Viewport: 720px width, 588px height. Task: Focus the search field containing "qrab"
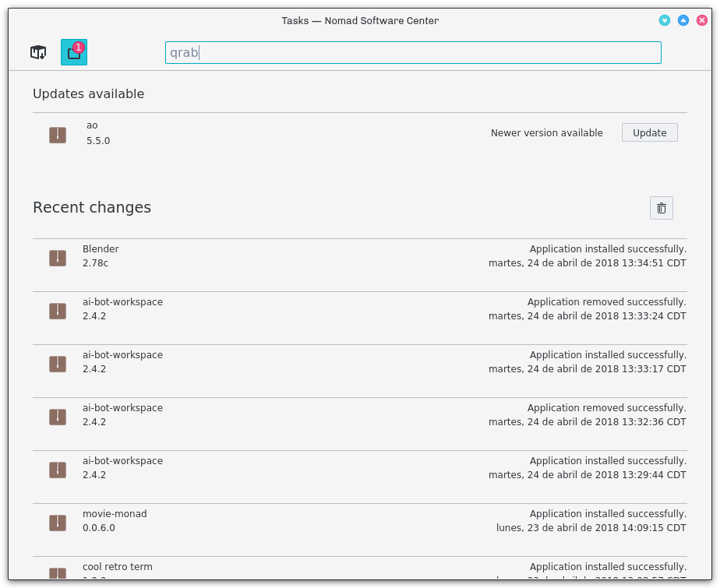pyautogui.click(x=413, y=53)
